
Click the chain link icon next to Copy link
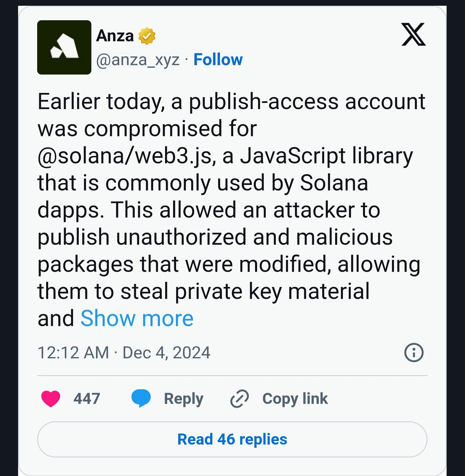(x=240, y=398)
